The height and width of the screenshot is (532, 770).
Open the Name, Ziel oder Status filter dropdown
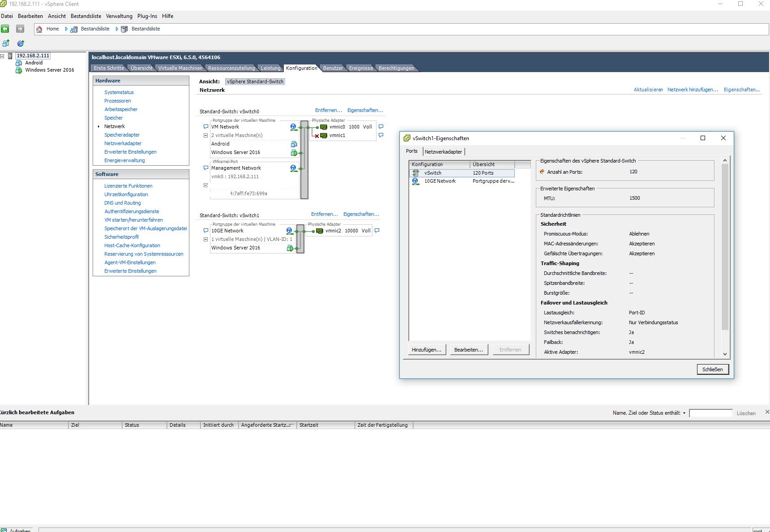coord(684,413)
